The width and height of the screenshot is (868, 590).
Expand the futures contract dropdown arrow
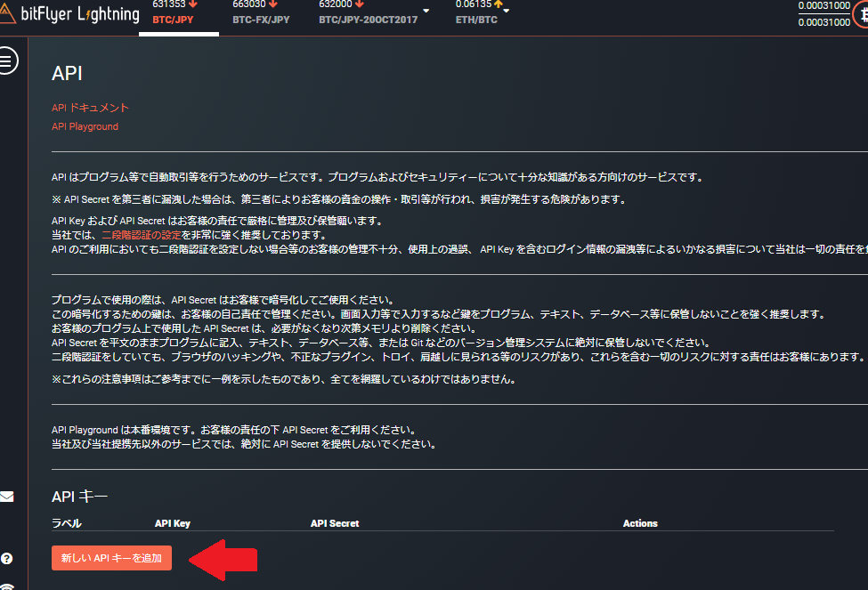tap(426, 11)
